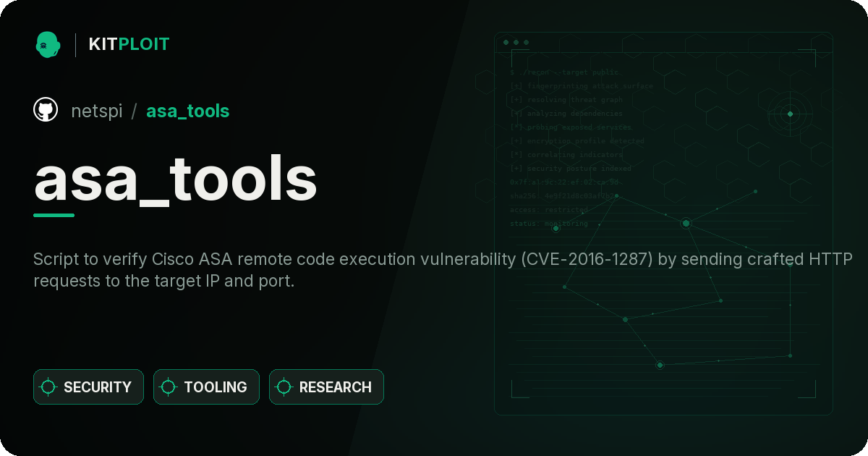The image size is (868, 456).
Task: Click the 'correlating indicators' terminal line
Action: click(x=566, y=155)
